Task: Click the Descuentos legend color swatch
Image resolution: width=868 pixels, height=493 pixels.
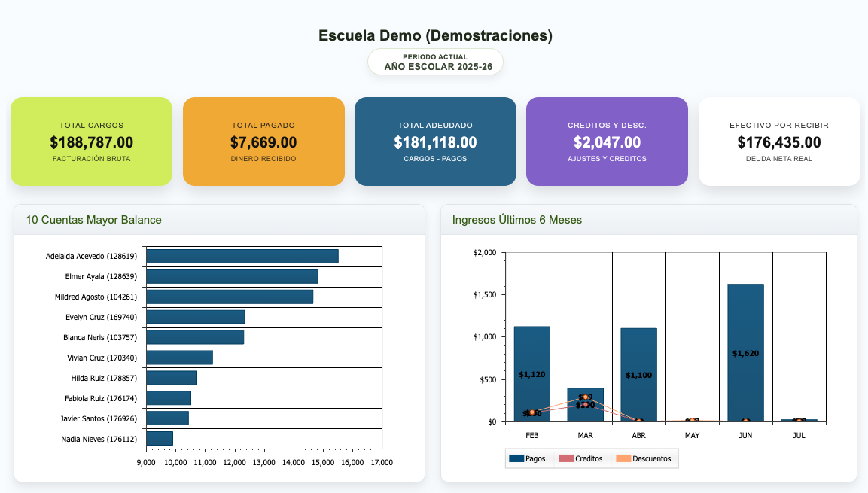Action: 623,458
